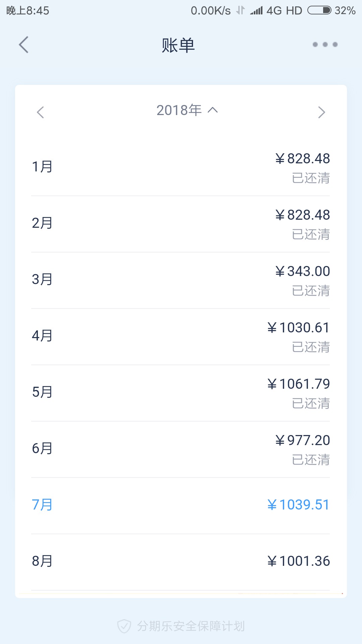This screenshot has height=644, width=362.
Task: View the 5月 bill details
Action: coord(181,392)
